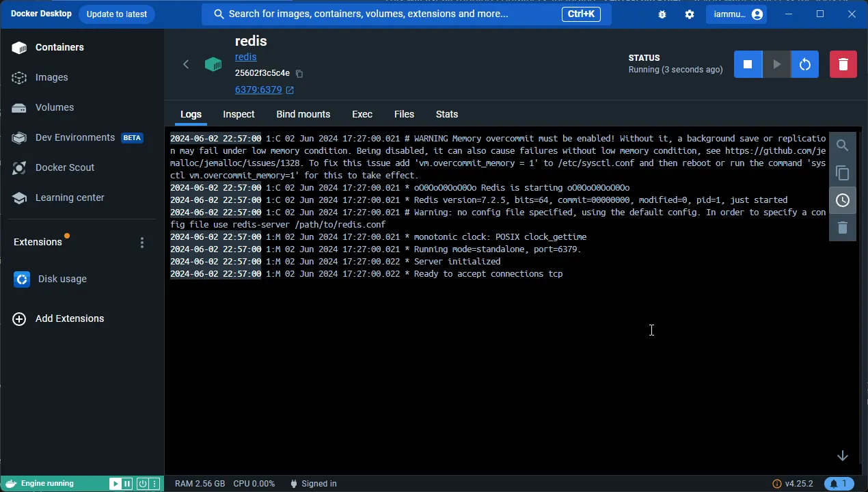The image size is (868, 492).
Task: Open the Stats tab
Action: pos(446,114)
